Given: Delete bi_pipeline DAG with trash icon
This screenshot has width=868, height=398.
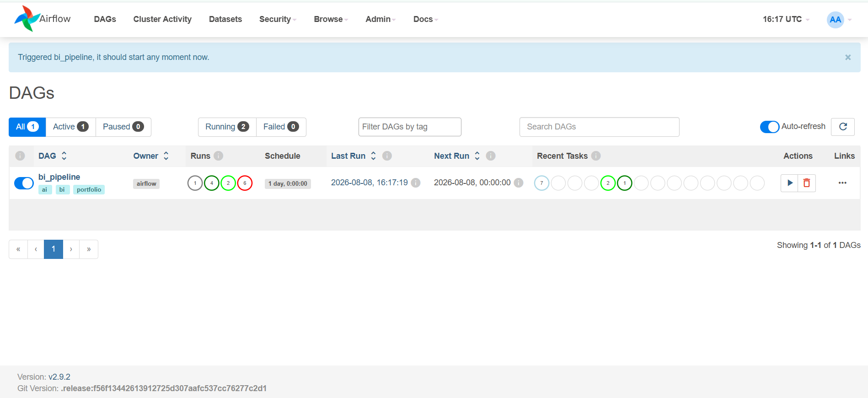Looking at the screenshot, I should pyautogui.click(x=807, y=183).
